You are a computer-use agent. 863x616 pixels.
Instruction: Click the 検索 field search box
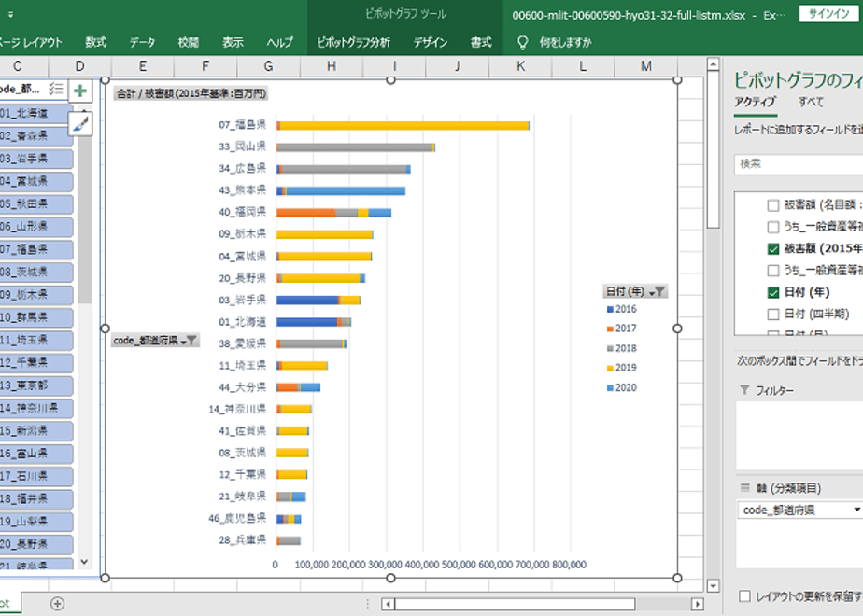coord(799,164)
